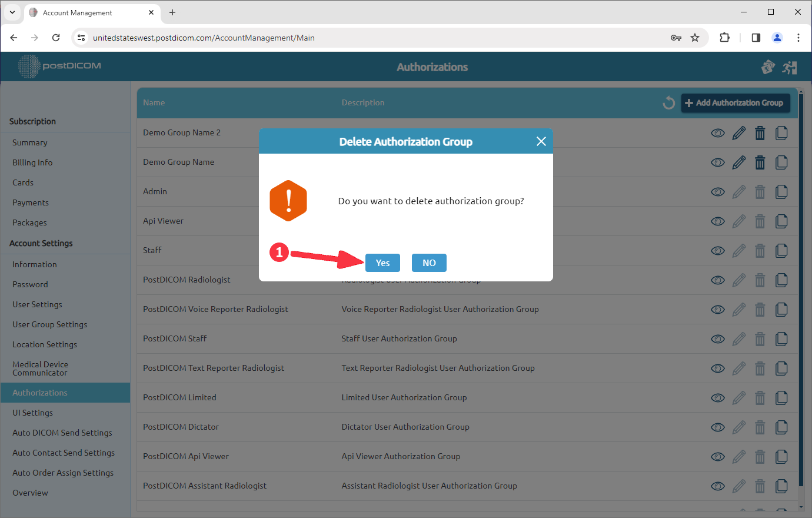Confirm deletion by clicking Yes

coord(382,263)
